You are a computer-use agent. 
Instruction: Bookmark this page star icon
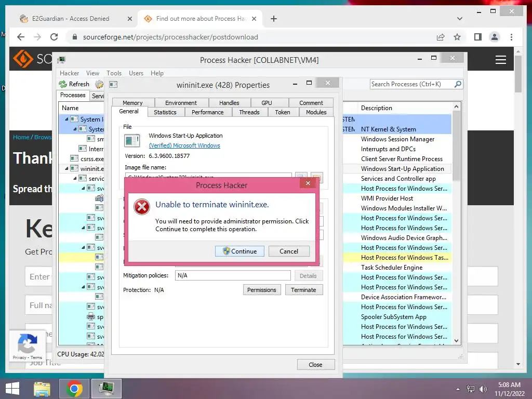click(457, 37)
